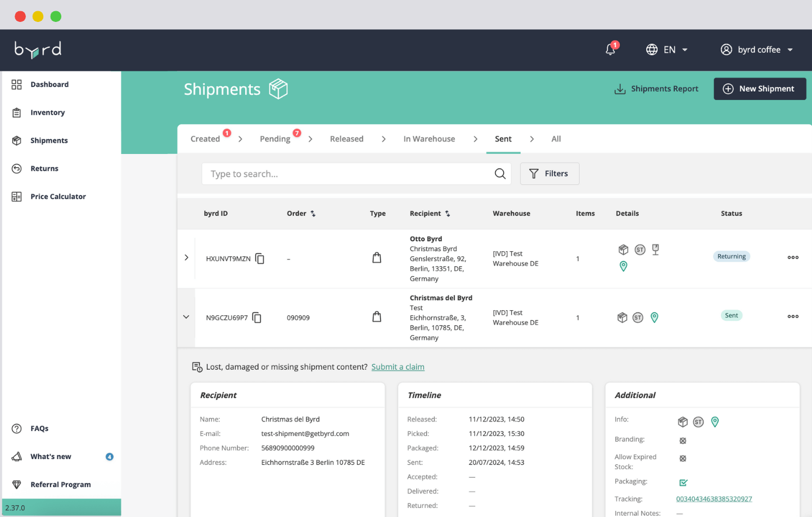Create a New Shipment
Image resolution: width=812 pixels, height=517 pixels.
760,89
